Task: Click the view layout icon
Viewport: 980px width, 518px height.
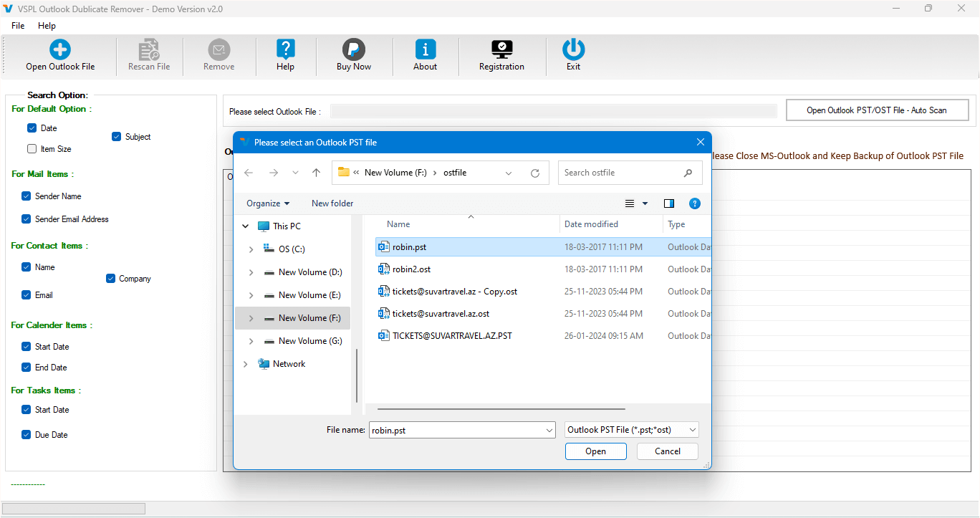Action: pos(630,203)
